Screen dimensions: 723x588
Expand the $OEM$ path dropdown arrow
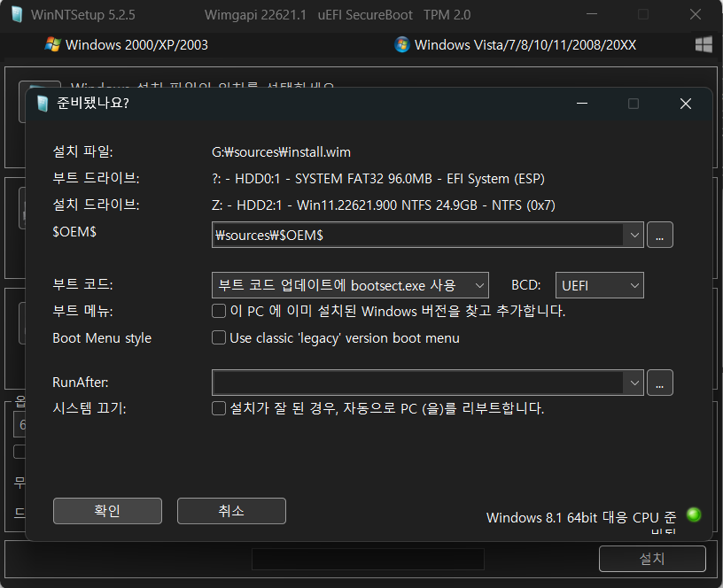pos(634,235)
